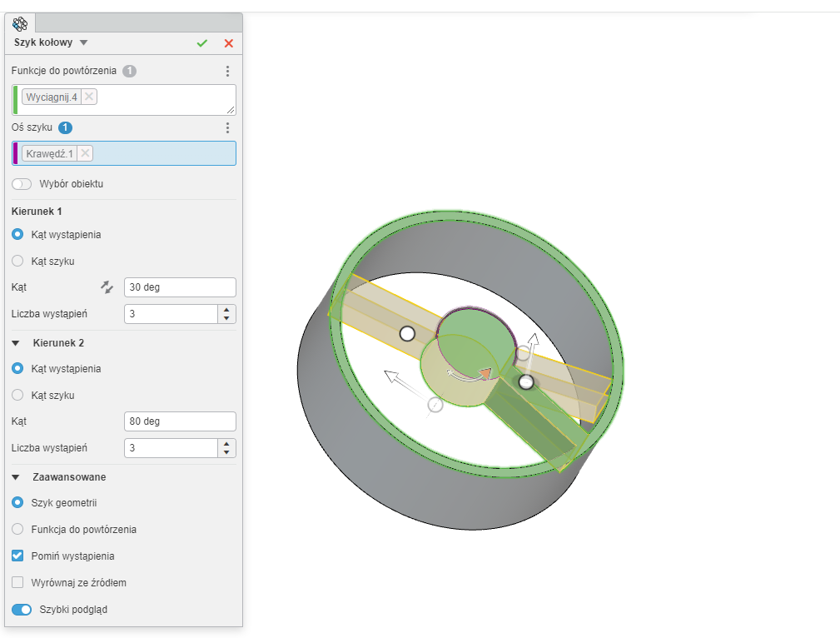Open options menu for Oś szyku
The width and height of the screenshot is (840, 638).
pos(227,128)
